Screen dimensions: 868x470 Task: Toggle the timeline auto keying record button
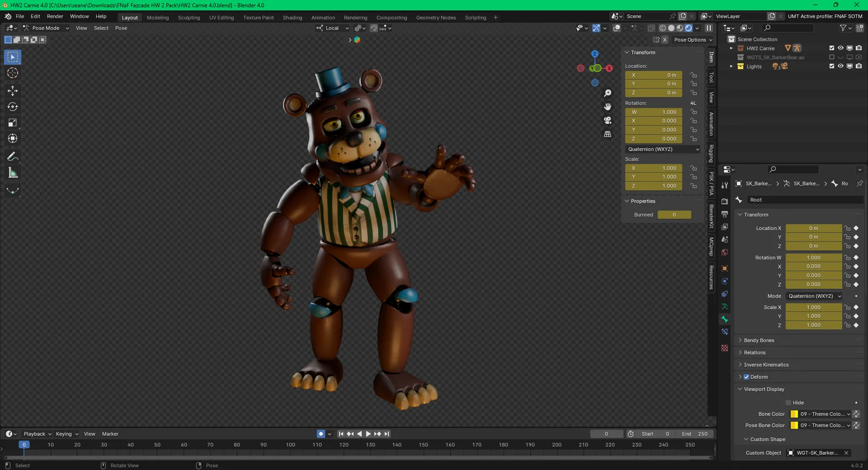321,434
